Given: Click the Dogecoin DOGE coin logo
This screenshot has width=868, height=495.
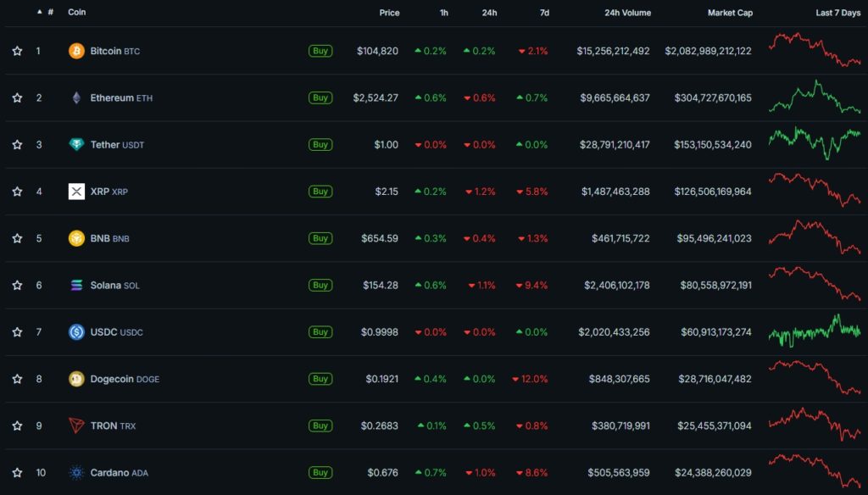Looking at the screenshot, I should point(77,379).
